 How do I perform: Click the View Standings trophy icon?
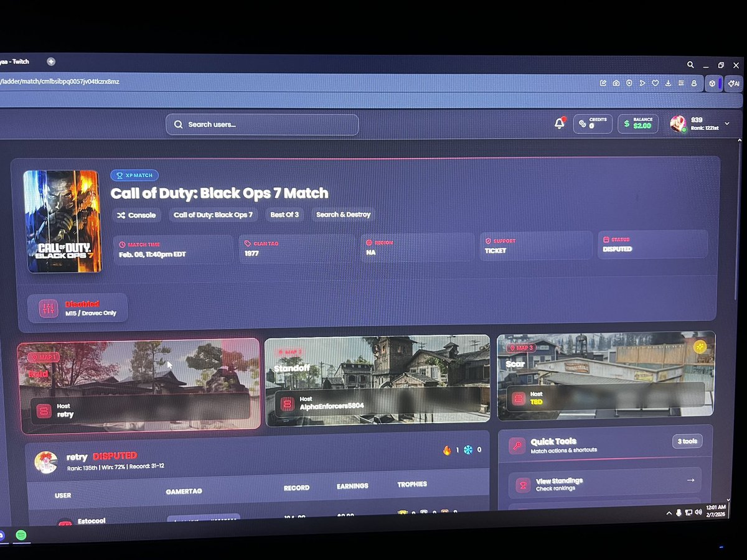coord(524,485)
